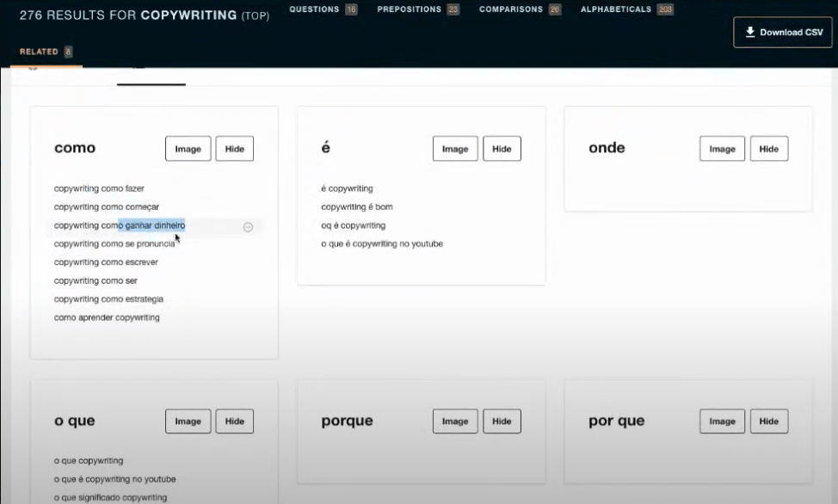Select 'o que é copywriting no youtube' in 'é' card

click(x=381, y=244)
